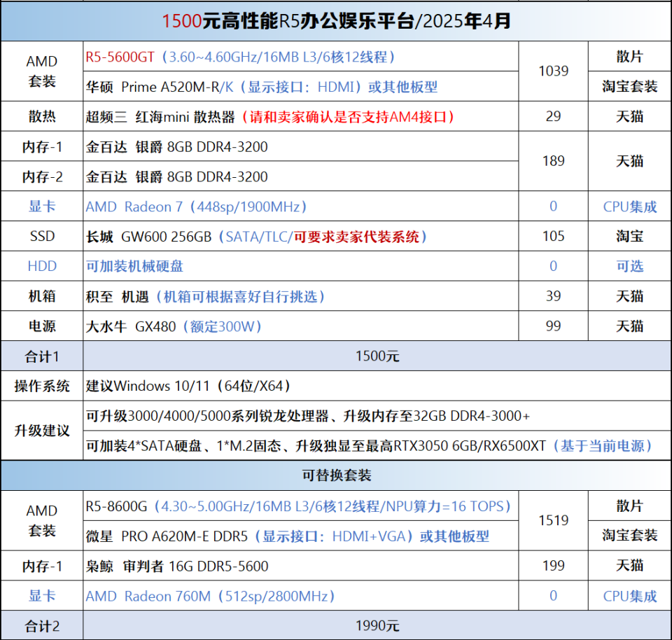Select the 显卡 label beside Radeon 7
The width and height of the screenshot is (672, 640).
[x=41, y=206]
